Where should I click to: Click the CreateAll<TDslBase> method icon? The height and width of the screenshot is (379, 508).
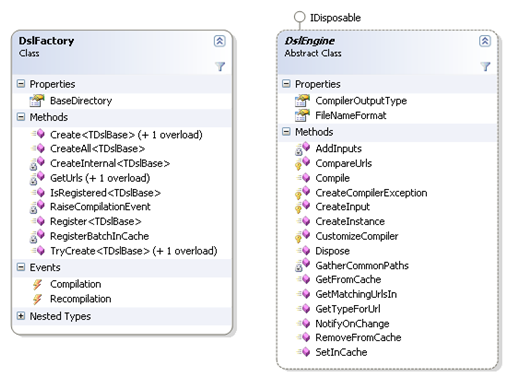click(x=38, y=148)
